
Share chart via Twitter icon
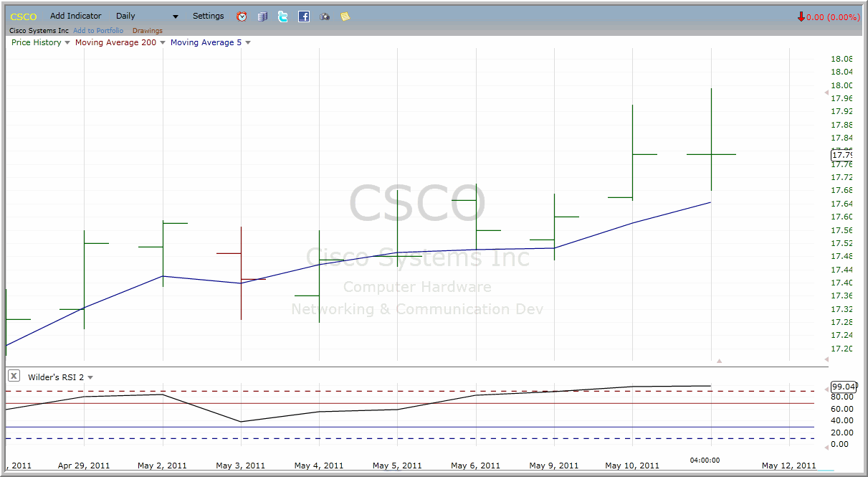(283, 16)
